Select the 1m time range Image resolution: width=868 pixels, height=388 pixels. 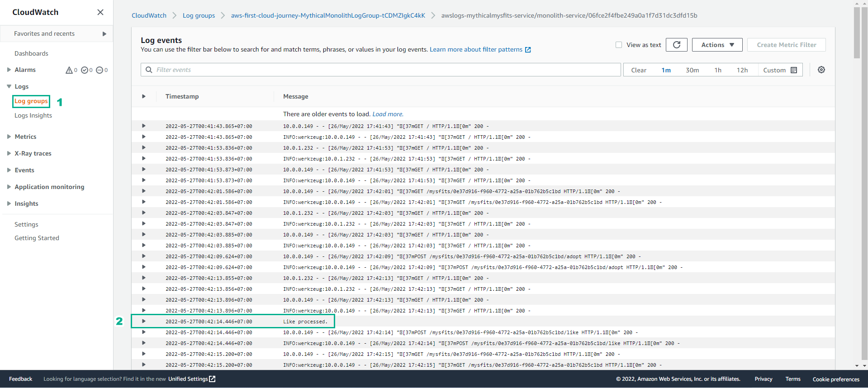tap(666, 70)
